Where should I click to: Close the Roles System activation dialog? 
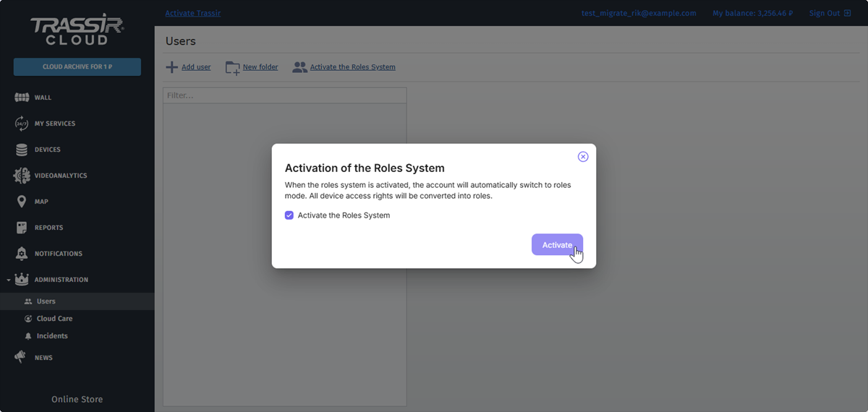(583, 157)
